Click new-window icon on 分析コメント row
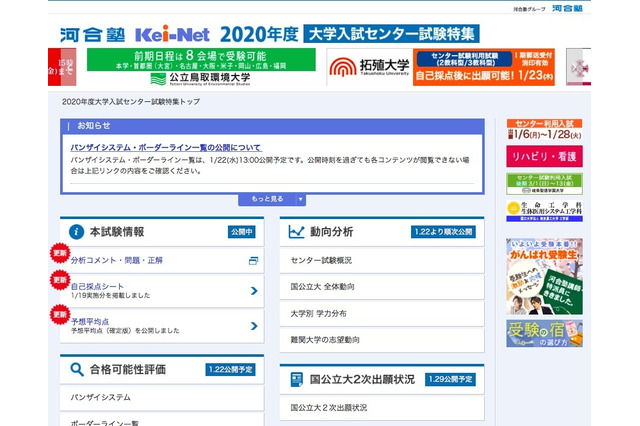The width and height of the screenshot is (640, 426). click(253, 260)
